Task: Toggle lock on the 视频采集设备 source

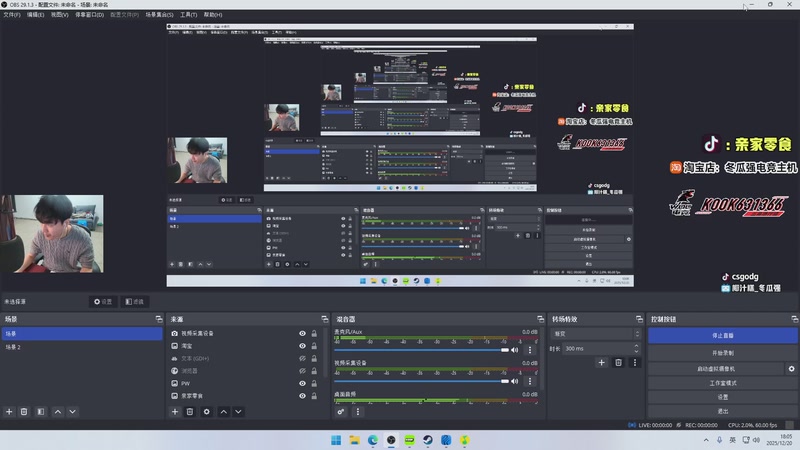Action: (314, 333)
